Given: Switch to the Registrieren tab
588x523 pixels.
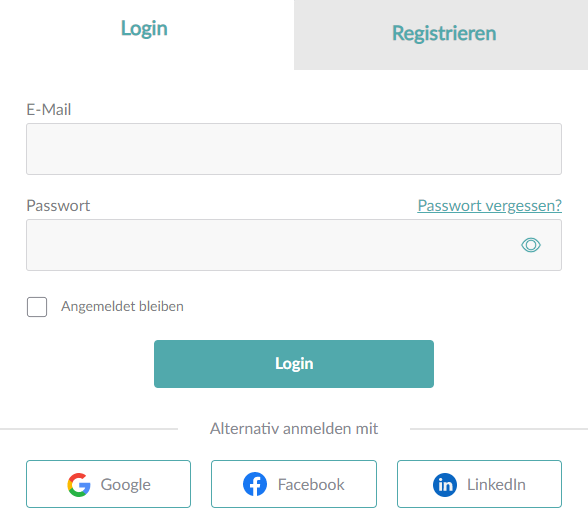Looking at the screenshot, I should [x=441, y=35].
